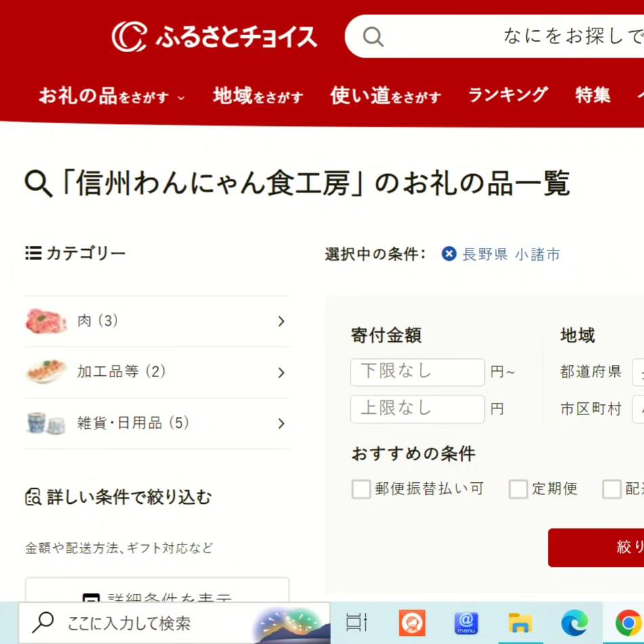Screen dimensions: 644x644
Task: Expand the 肉 (3) category arrow
Action: pyautogui.click(x=281, y=321)
